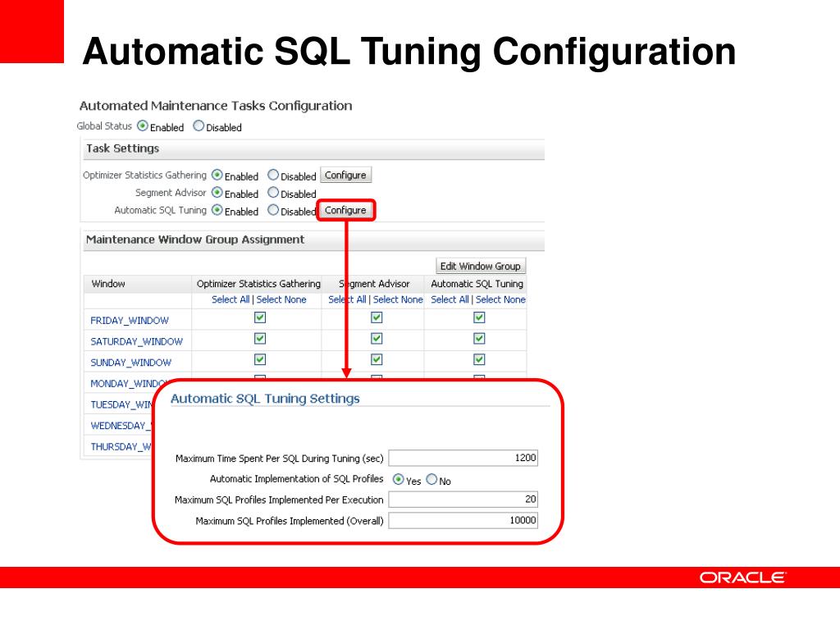Configure Automatic SQL Tuning
This screenshot has width=840, height=630.
[x=345, y=211]
